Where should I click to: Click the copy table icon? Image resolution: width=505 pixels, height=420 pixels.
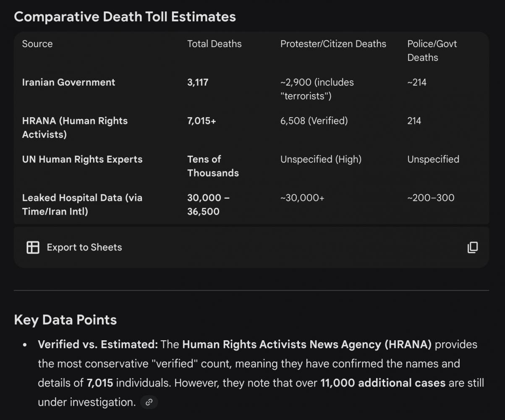(x=472, y=247)
